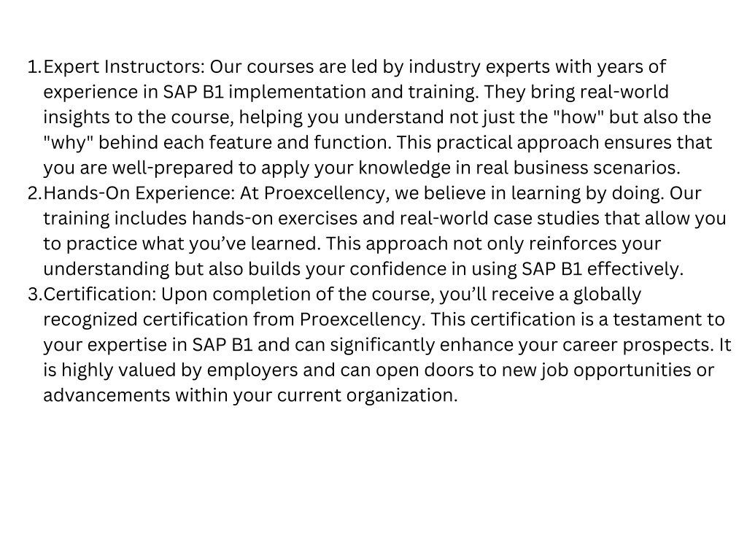This screenshot has width=747, height=560.
Task: Click the quoted word "why"
Action: (68, 142)
